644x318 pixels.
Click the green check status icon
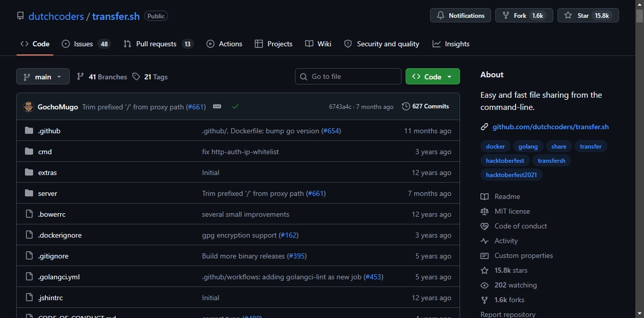click(x=235, y=106)
